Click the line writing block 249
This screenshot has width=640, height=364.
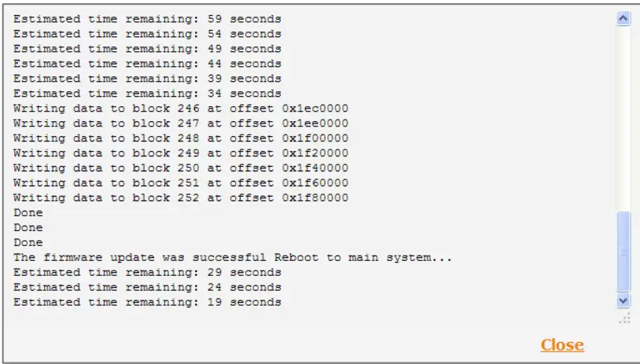click(x=181, y=153)
